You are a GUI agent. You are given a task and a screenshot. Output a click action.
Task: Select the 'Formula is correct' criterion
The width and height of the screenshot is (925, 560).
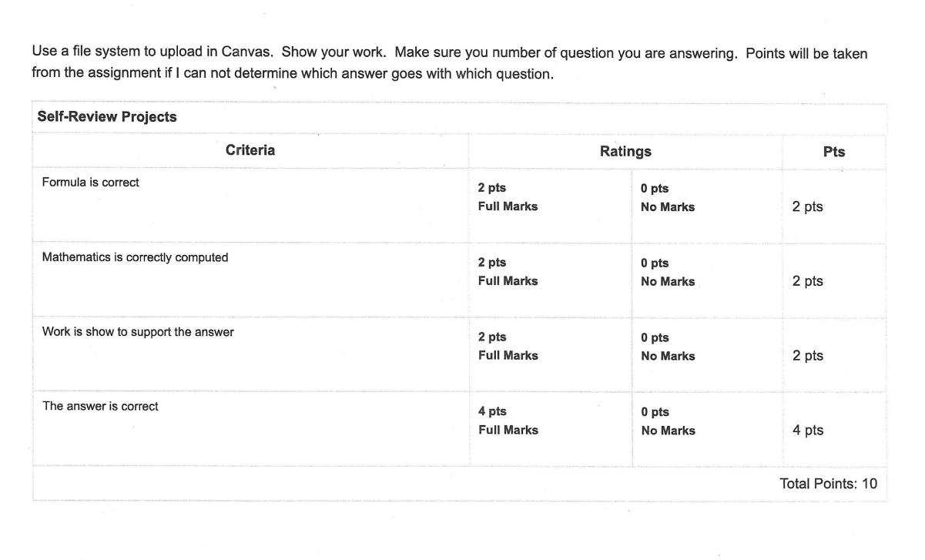tap(91, 183)
